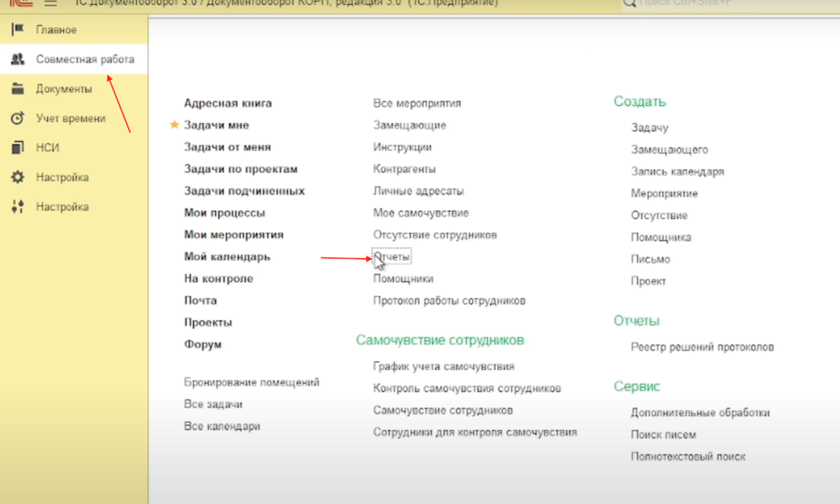Open Бронирование помещений

point(252,382)
